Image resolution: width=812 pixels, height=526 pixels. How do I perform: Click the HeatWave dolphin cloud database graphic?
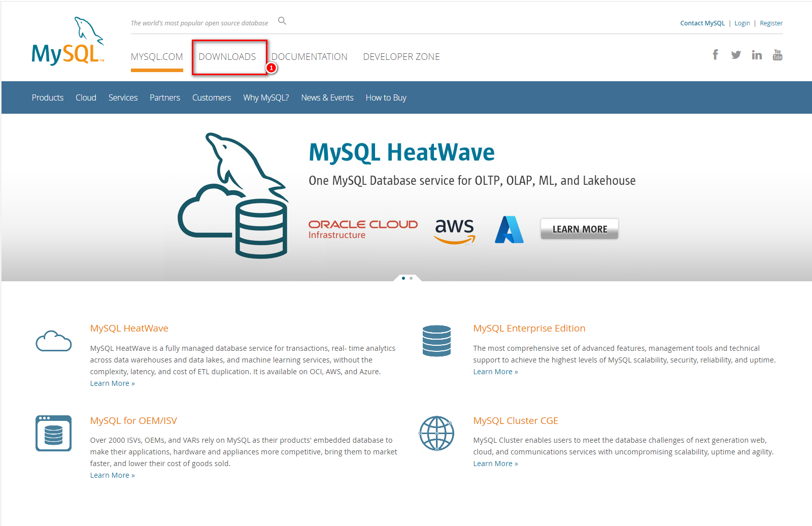pyautogui.click(x=233, y=195)
